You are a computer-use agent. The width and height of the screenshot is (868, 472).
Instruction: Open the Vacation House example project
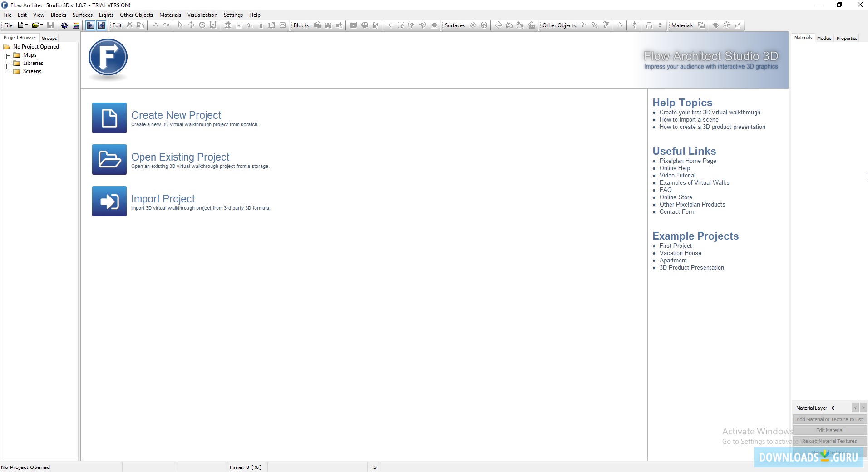tap(680, 253)
